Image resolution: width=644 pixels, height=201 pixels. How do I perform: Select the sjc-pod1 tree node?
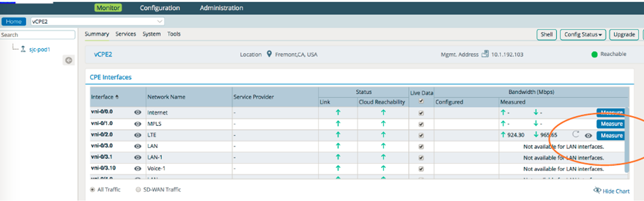(40, 49)
